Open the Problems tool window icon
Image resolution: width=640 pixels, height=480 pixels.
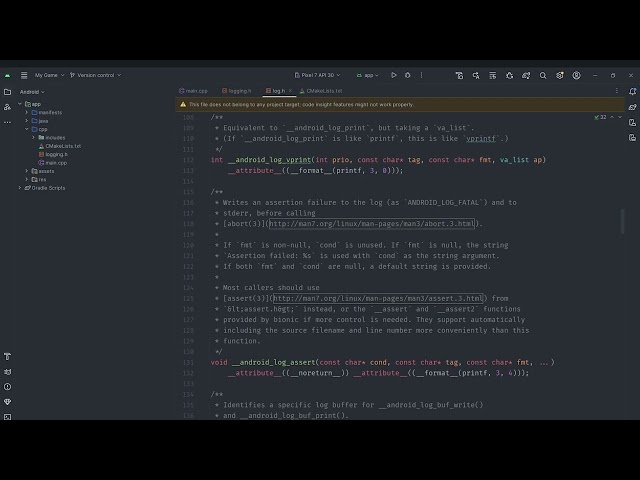(7, 387)
